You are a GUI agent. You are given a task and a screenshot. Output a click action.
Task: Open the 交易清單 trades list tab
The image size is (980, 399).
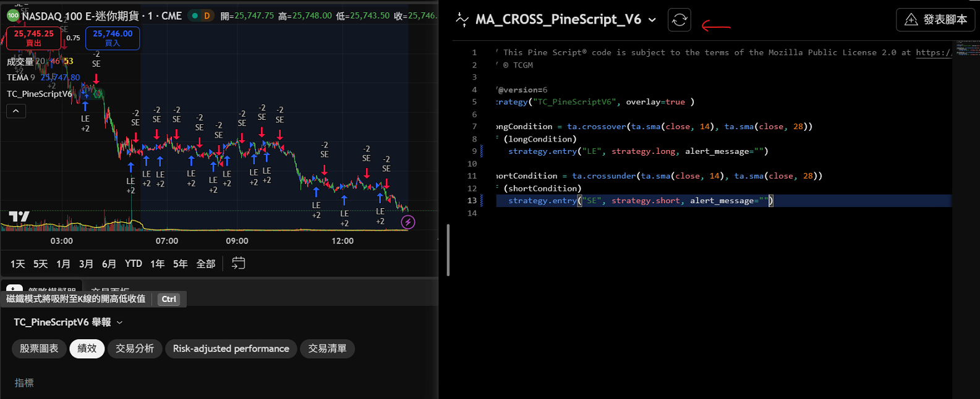point(327,348)
